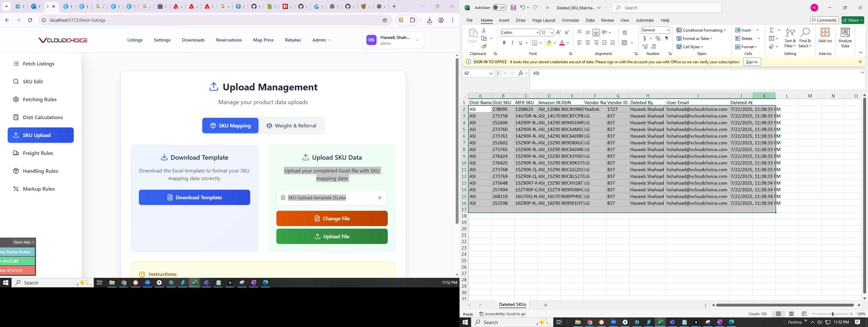Click the Insert Function fx icon
The width and height of the screenshot is (868, 327).
coord(520,73)
